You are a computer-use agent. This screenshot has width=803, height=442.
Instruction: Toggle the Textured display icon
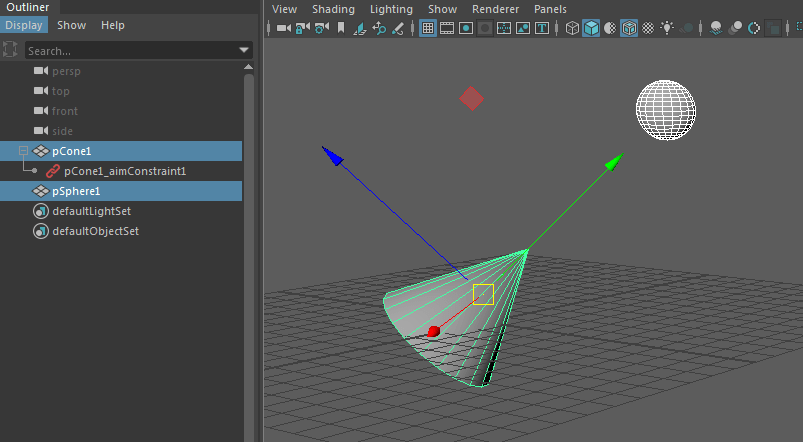pyautogui.click(x=648, y=28)
